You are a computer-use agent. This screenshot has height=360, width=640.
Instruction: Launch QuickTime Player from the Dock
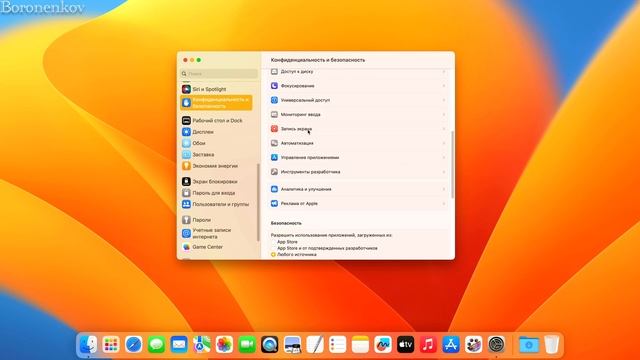pyautogui.click(x=270, y=345)
